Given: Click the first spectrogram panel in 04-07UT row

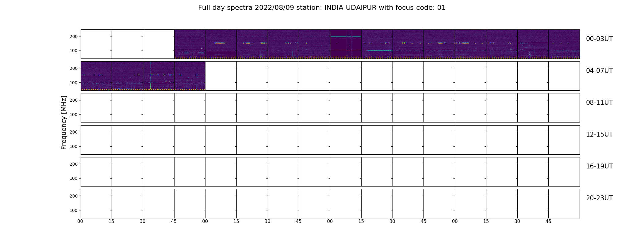Looking at the screenshot, I should coord(96,76).
